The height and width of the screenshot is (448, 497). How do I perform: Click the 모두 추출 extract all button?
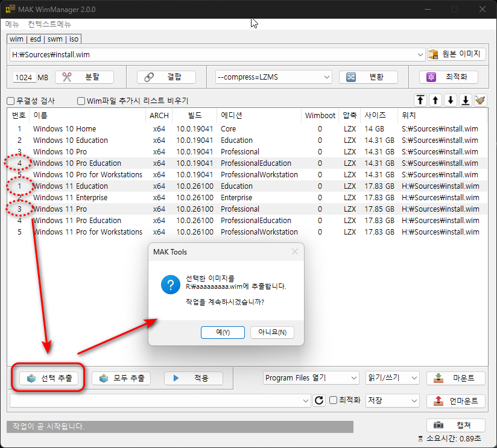coord(121,378)
